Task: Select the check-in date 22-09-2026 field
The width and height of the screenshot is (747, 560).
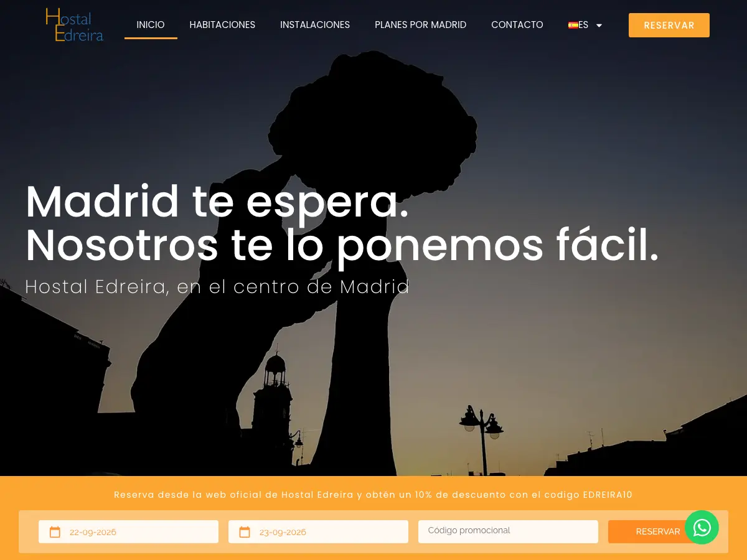Action: (128, 532)
